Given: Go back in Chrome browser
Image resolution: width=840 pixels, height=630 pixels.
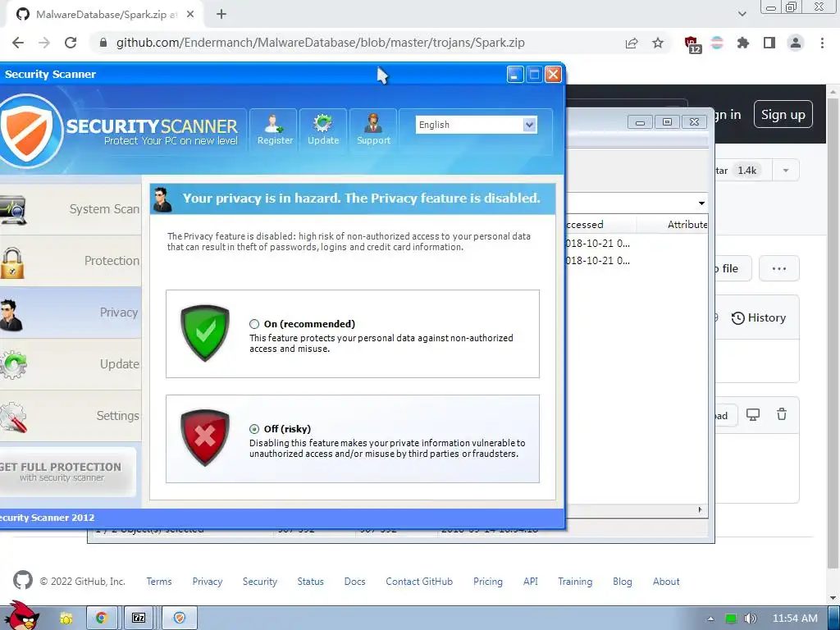Looking at the screenshot, I should pos(18,43).
